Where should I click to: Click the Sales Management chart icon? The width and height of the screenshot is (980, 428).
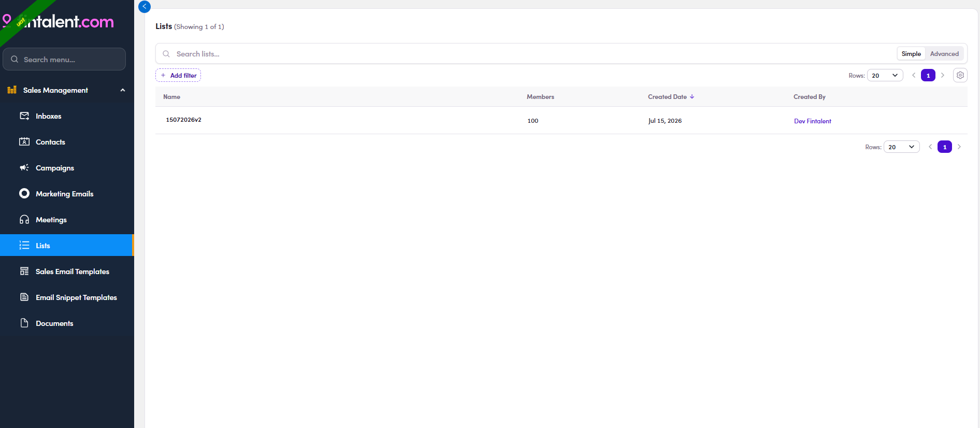(12, 90)
